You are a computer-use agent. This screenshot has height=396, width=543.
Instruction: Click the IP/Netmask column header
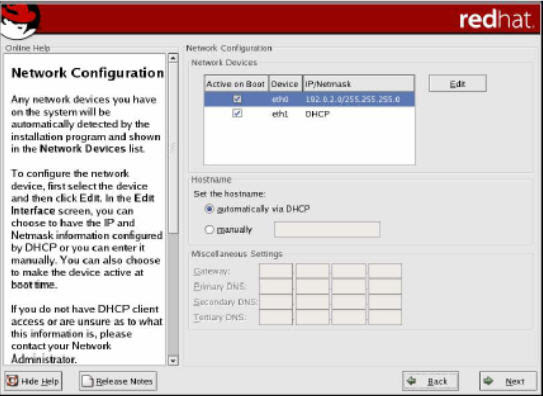click(x=358, y=84)
